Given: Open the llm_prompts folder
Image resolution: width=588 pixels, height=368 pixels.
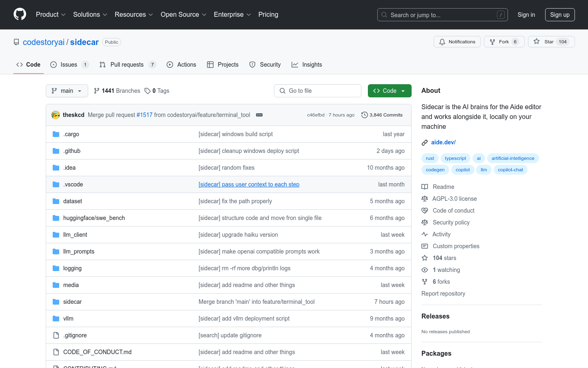Looking at the screenshot, I should click(x=79, y=251).
